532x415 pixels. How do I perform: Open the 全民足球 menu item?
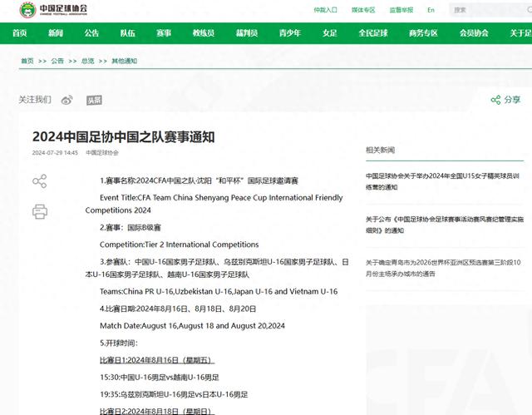pyautogui.click(x=373, y=33)
